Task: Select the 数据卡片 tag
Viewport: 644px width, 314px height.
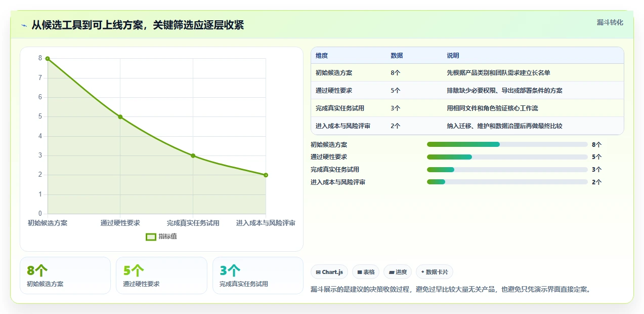Action: 435,272
